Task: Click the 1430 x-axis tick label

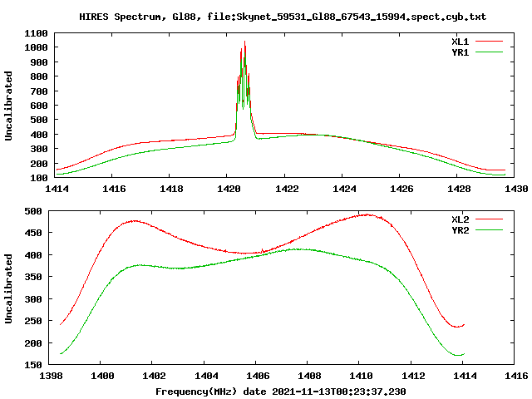Action: tap(516, 189)
